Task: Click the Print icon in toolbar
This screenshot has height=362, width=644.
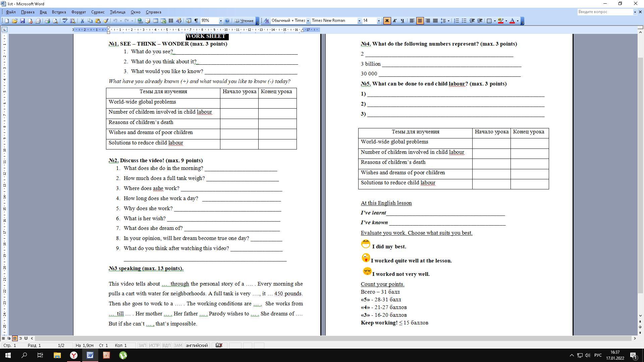Action: 47,21
